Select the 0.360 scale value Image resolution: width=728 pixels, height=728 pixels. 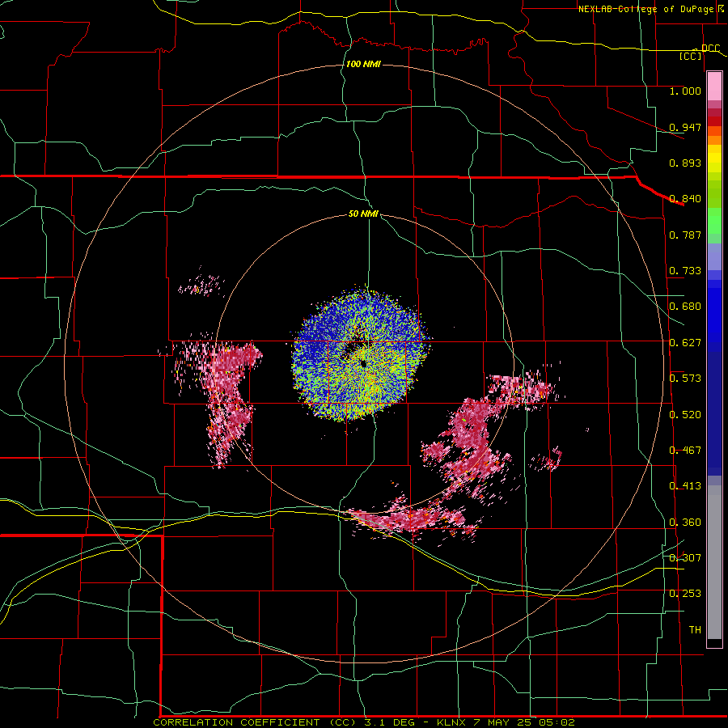[x=685, y=523]
